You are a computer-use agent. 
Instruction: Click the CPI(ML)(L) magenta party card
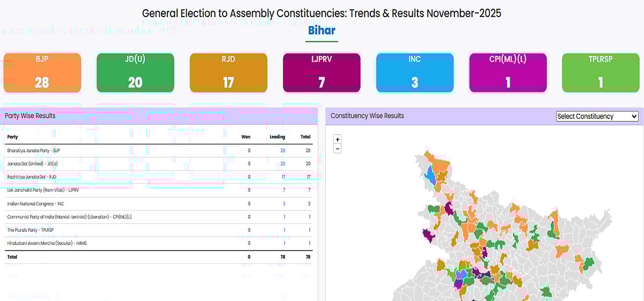508,72
